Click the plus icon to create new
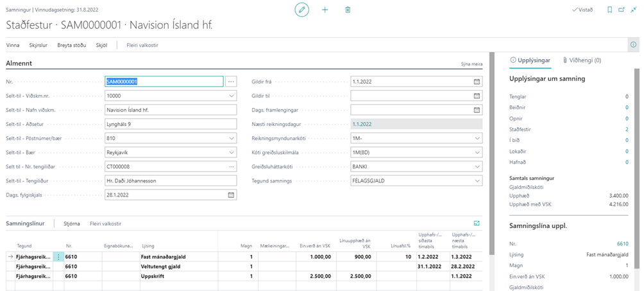This screenshot has height=291, width=644. (x=325, y=10)
